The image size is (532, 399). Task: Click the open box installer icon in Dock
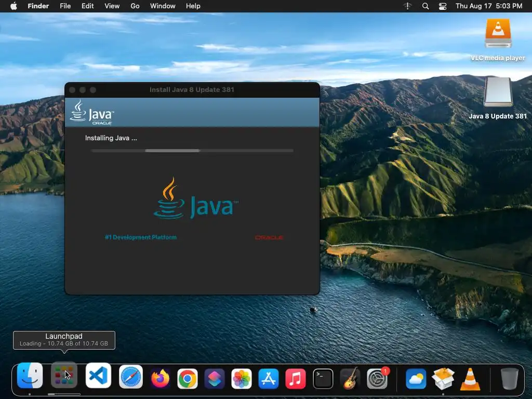pos(443,379)
